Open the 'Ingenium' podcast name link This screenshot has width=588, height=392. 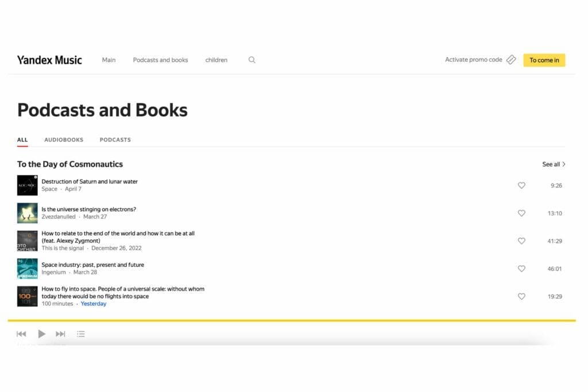click(x=53, y=272)
